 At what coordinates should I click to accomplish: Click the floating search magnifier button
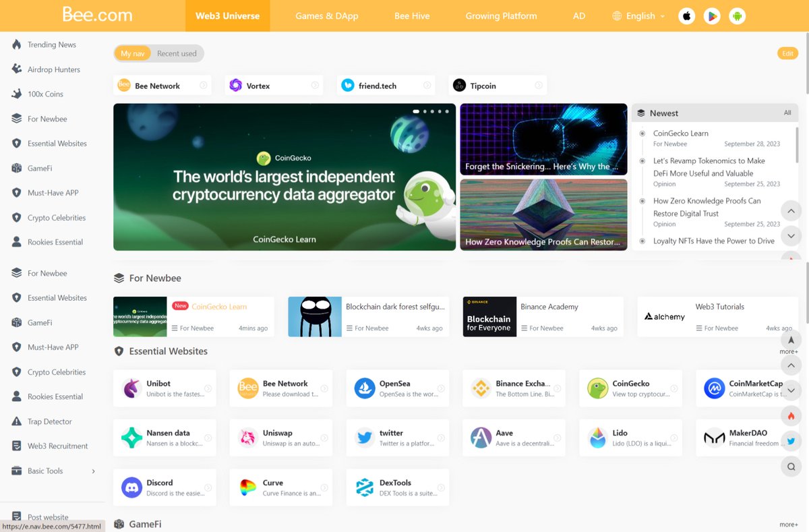(x=791, y=466)
